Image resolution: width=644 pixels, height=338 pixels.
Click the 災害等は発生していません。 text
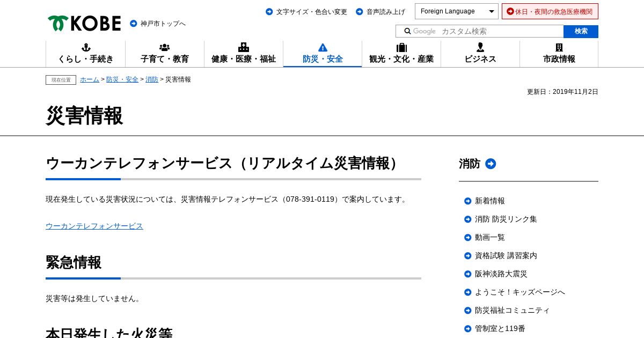(x=94, y=298)
